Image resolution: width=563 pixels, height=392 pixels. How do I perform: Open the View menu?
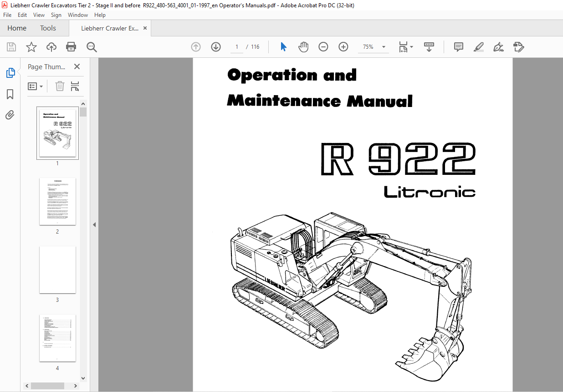point(39,15)
